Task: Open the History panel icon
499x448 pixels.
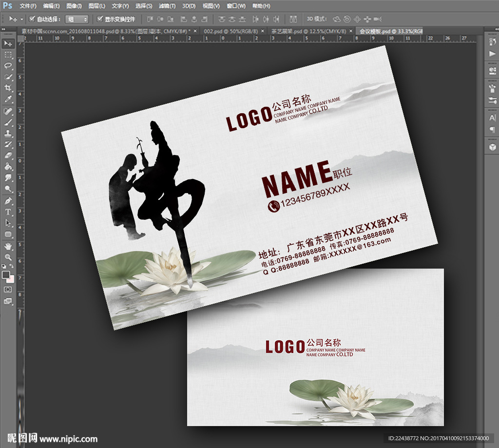Action: pos(492,42)
